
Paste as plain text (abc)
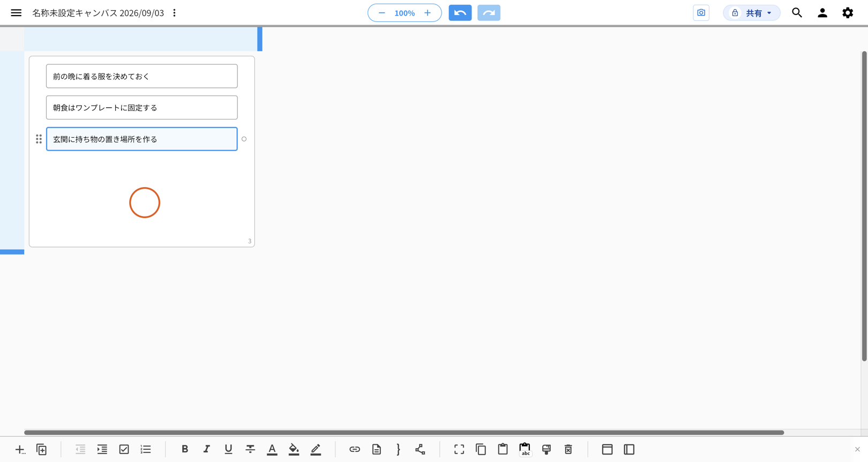[x=525, y=450]
